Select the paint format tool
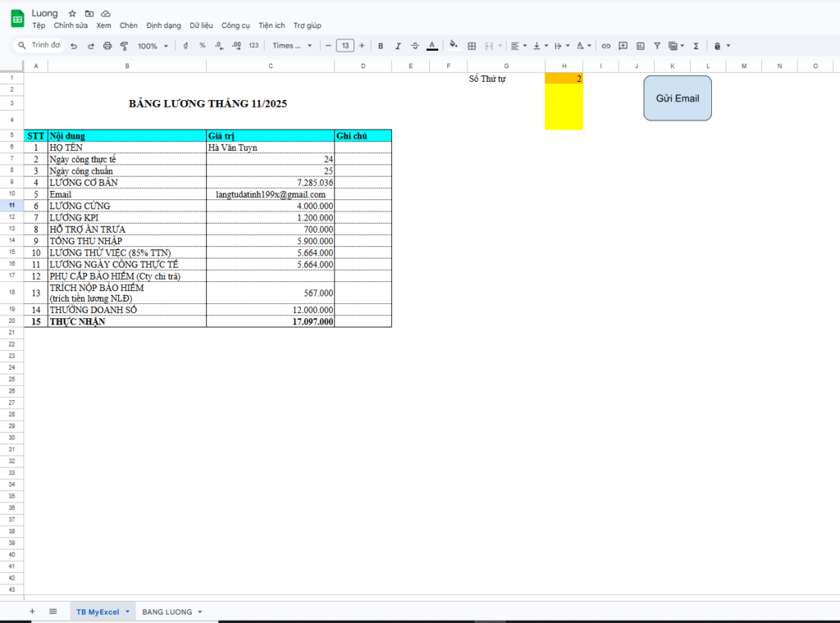Viewport: 840px width, 623px height. tap(124, 46)
